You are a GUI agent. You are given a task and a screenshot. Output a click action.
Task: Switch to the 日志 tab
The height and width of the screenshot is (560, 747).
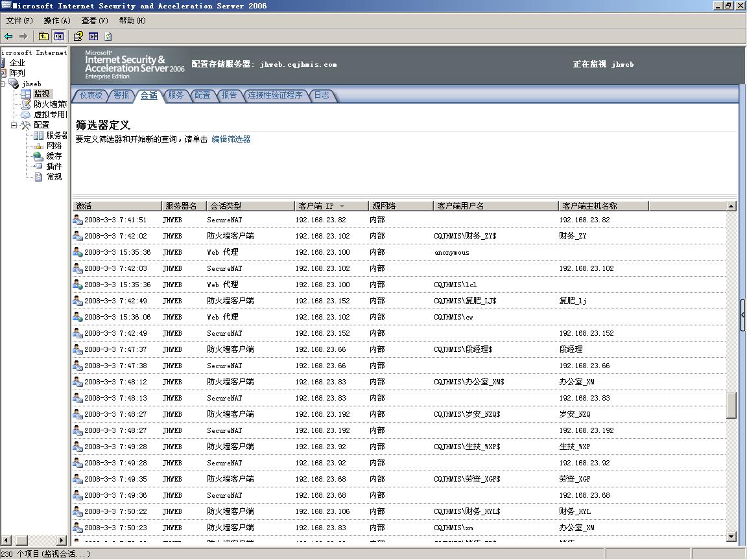point(322,95)
